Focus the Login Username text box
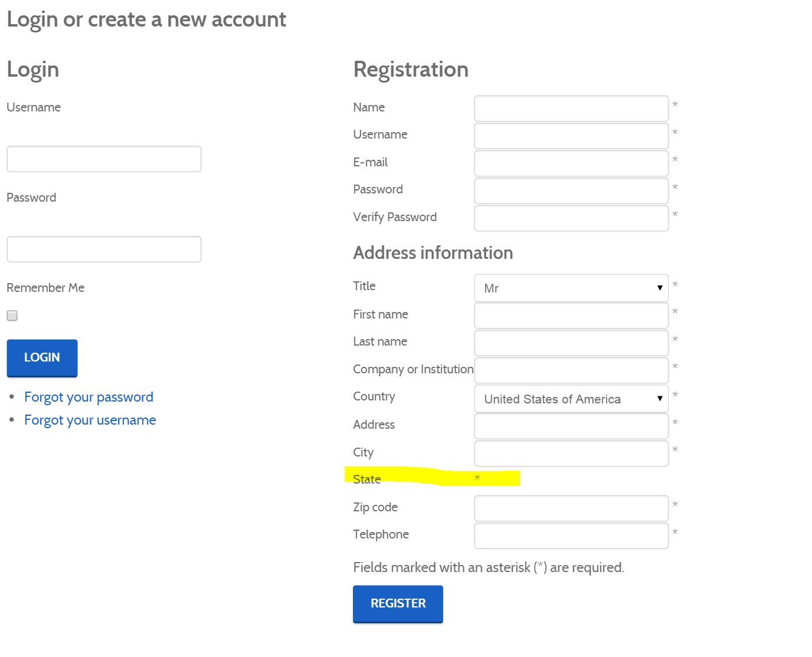 (104, 159)
